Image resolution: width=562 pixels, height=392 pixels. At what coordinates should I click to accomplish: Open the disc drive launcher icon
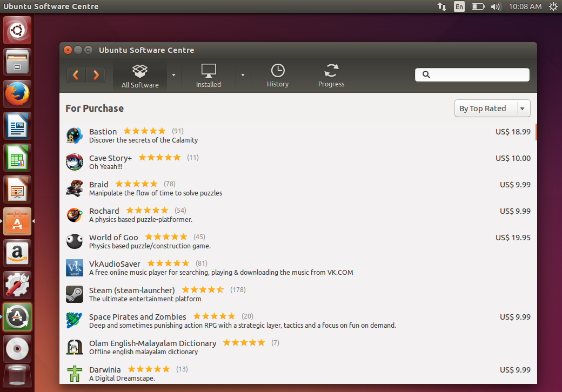point(17,349)
